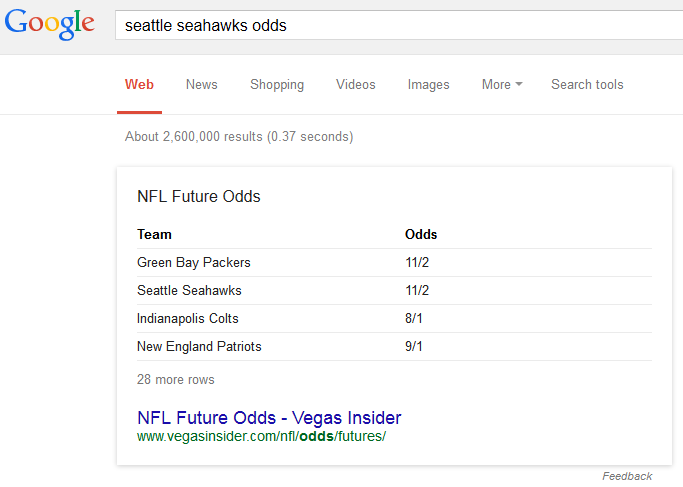Click the Google logo
Image resolution: width=683 pixels, height=487 pixels.
(x=49, y=26)
